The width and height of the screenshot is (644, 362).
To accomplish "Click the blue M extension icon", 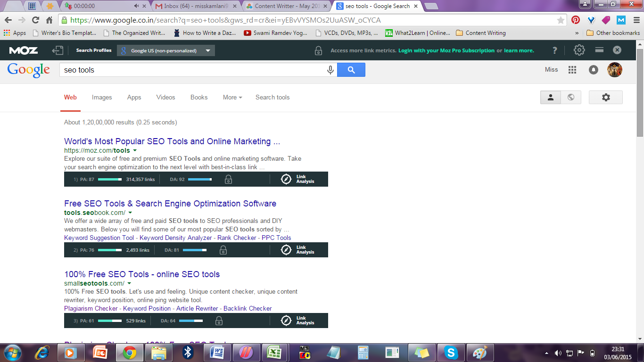I will (621, 20).
